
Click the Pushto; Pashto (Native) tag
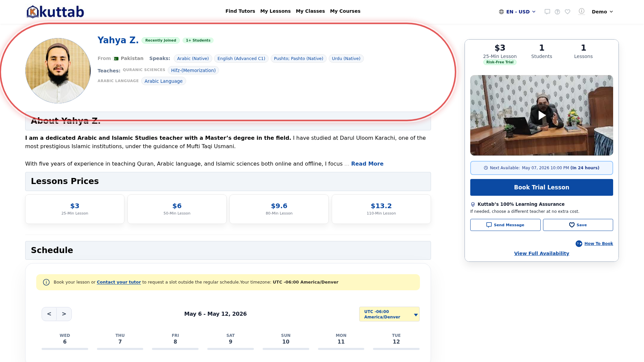299,59
